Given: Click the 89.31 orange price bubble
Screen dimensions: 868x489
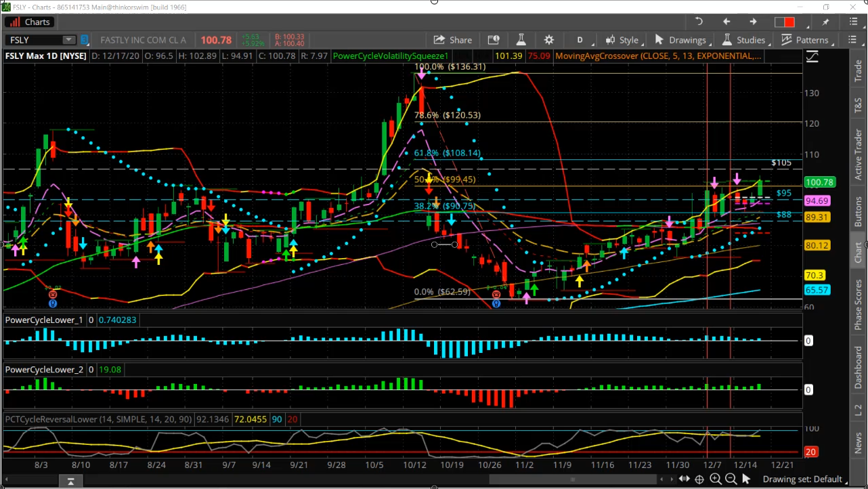Looking at the screenshot, I should (x=817, y=217).
